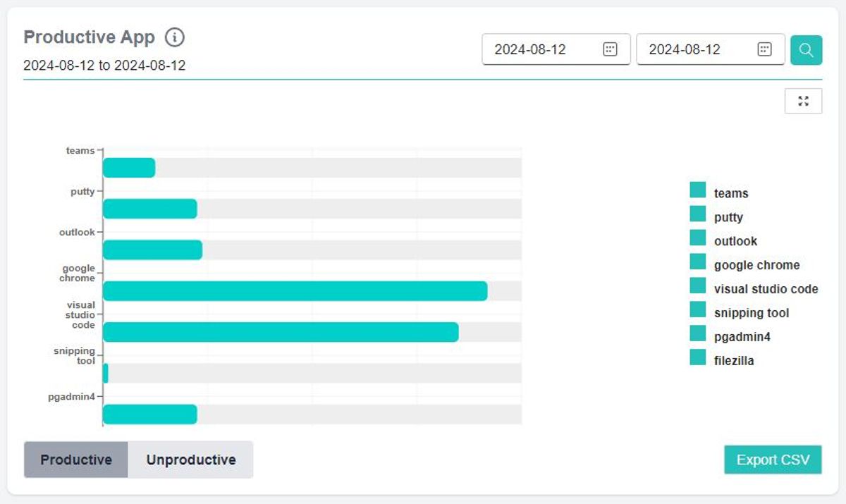Select the putty bar in chart
846x504 pixels.
(x=149, y=209)
